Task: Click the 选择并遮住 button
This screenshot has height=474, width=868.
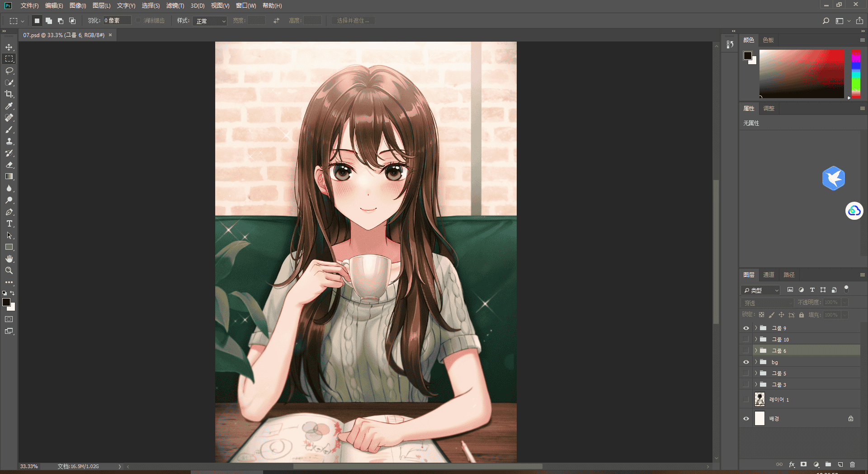Action: click(x=353, y=21)
